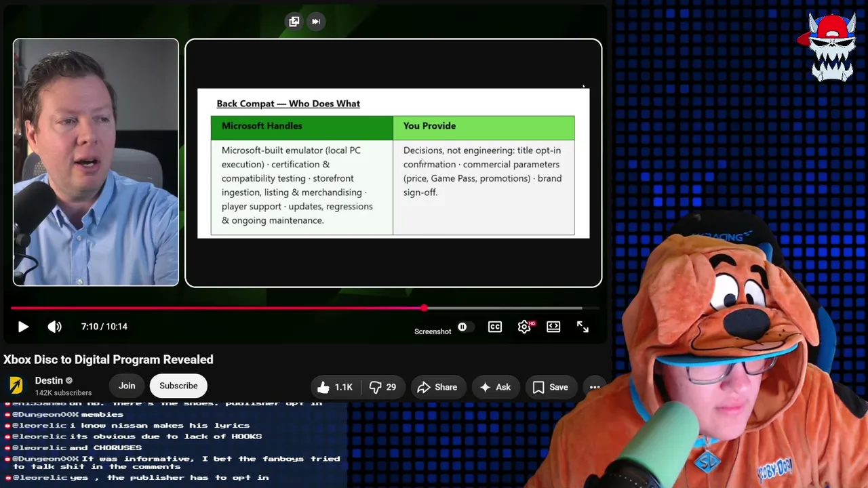Open the three-dot more actions menu
868x488 pixels.
pos(595,387)
